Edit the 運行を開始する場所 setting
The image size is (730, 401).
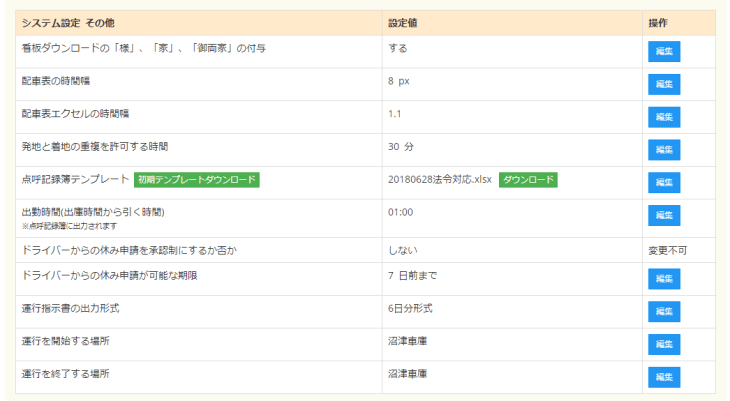coord(663,344)
